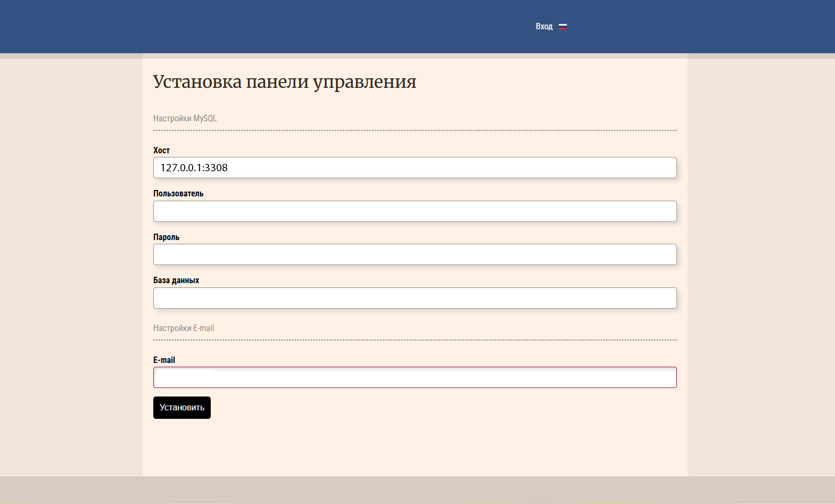The width and height of the screenshot is (835, 504).
Task: Click the dotted divider under Настройки E-mail
Action: coord(415,340)
